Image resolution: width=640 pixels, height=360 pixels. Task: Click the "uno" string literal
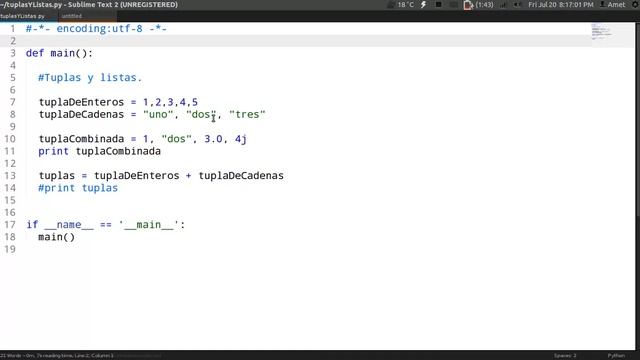pyautogui.click(x=158, y=114)
